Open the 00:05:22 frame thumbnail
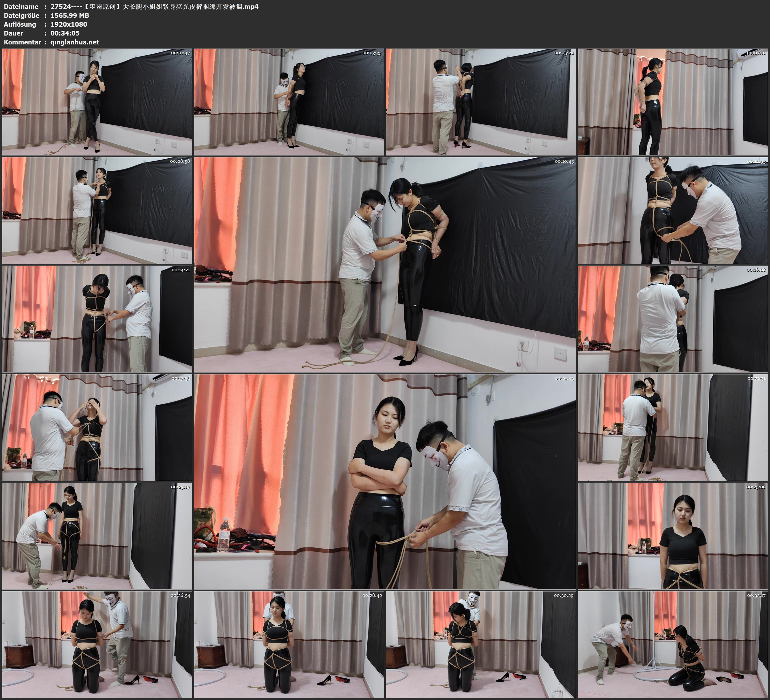This screenshot has height=700, width=770. 480,102
